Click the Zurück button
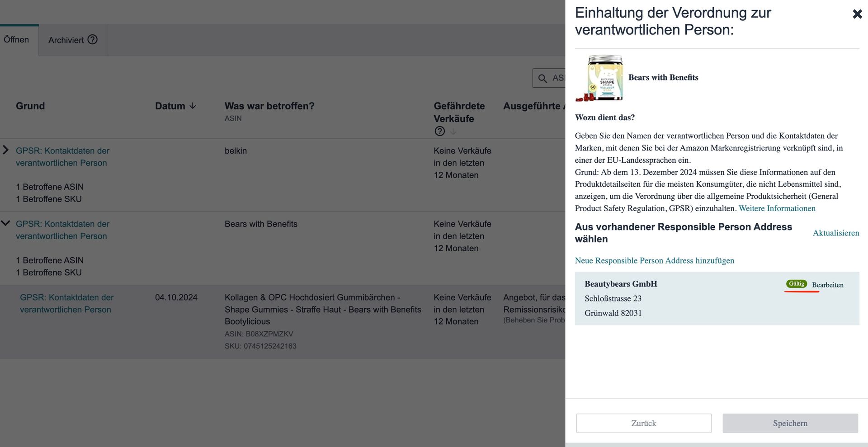Image resolution: width=868 pixels, height=447 pixels. pos(643,423)
